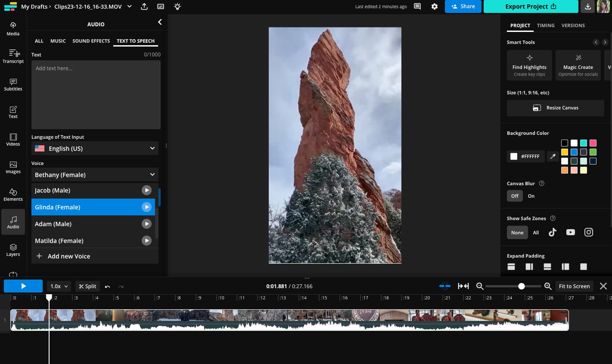Show TikTok safe zone
The image size is (612, 364).
click(x=553, y=232)
